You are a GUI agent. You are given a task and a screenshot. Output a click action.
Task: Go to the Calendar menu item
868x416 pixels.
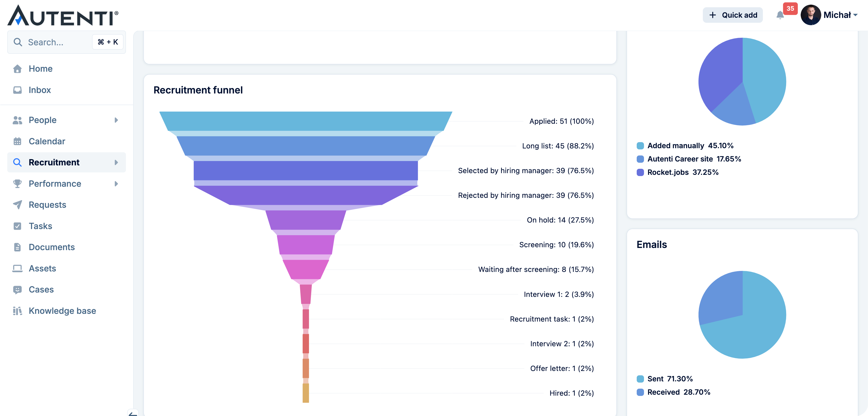(x=67, y=141)
